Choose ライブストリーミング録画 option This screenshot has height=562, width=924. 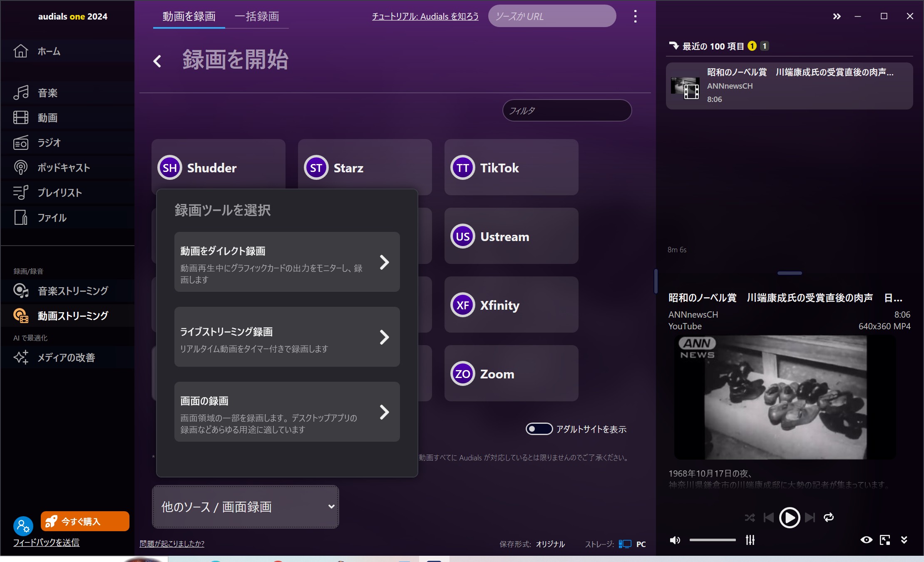287,337
